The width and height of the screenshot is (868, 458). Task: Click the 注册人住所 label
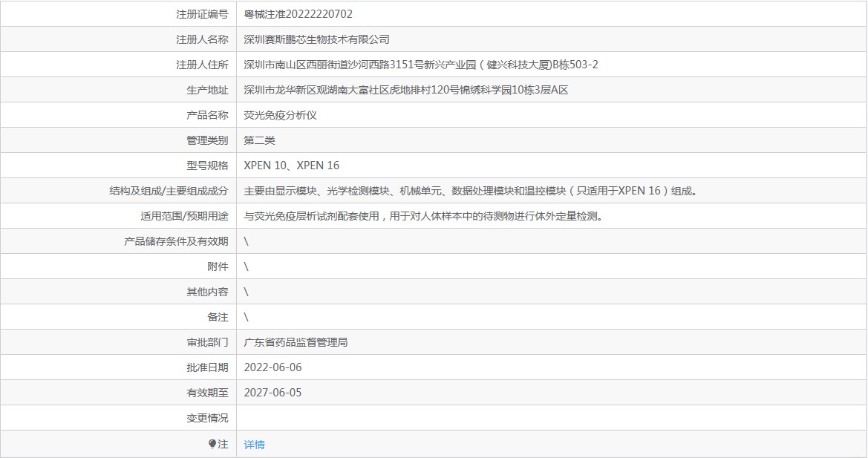coord(202,65)
